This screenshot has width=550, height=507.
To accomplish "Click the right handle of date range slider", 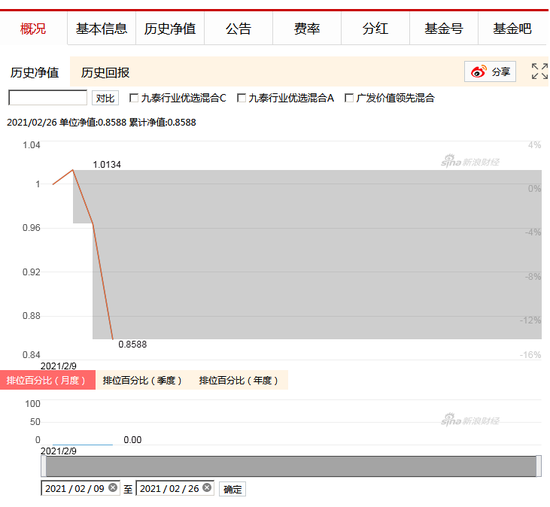I will click(x=538, y=466).
